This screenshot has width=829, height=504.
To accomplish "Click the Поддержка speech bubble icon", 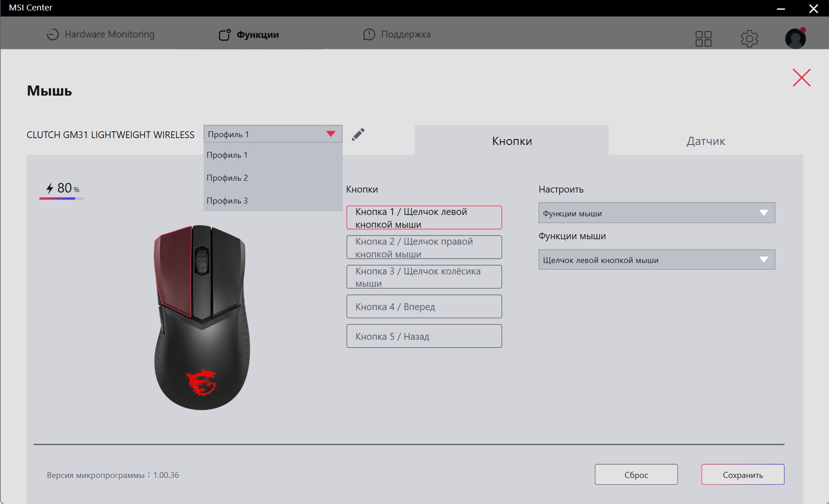I will click(369, 34).
